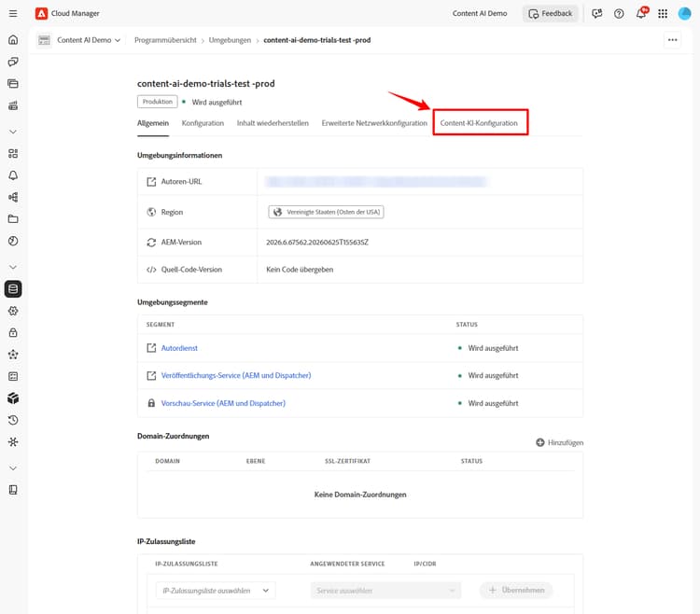Open the help question mark icon

tap(619, 13)
